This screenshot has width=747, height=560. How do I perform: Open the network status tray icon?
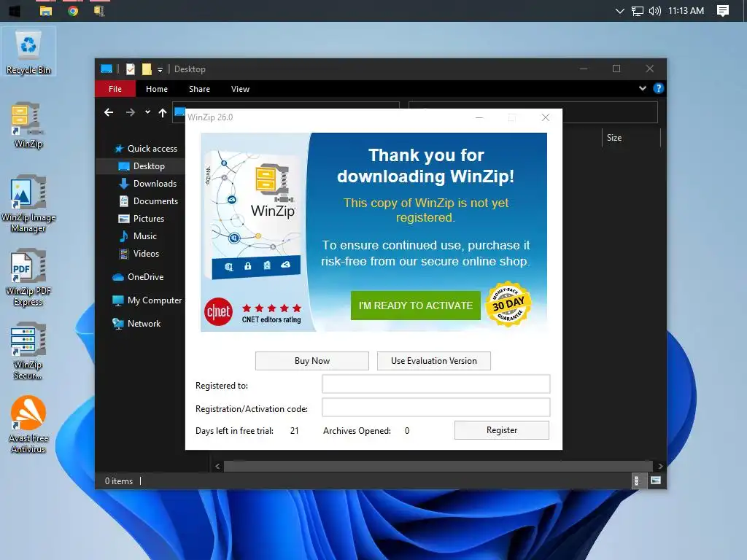point(638,11)
